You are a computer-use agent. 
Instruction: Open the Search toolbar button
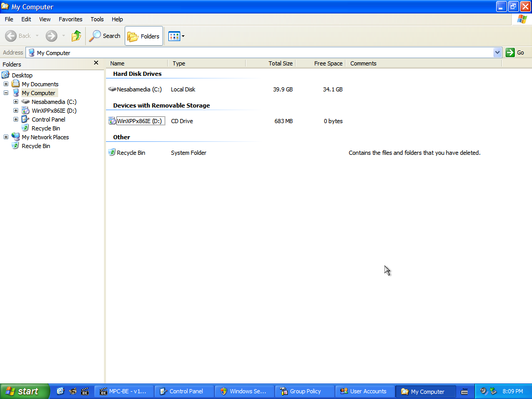[105, 36]
